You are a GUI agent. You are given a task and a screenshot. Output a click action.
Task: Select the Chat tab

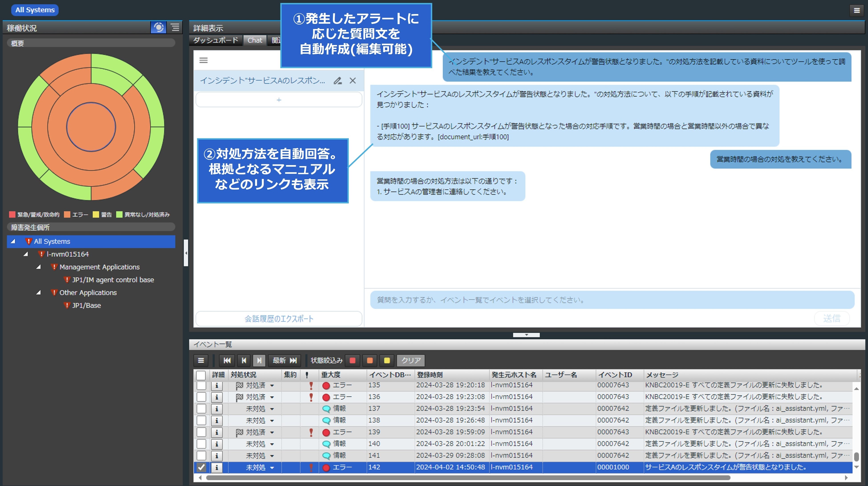[x=255, y=40]
